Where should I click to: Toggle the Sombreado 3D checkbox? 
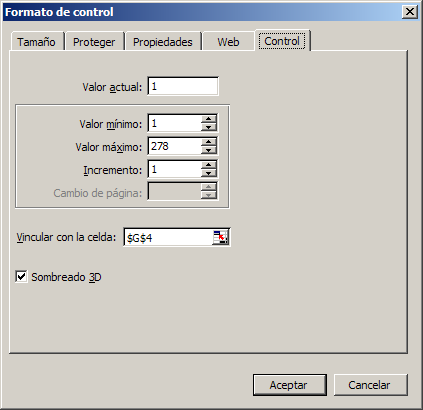21,277
